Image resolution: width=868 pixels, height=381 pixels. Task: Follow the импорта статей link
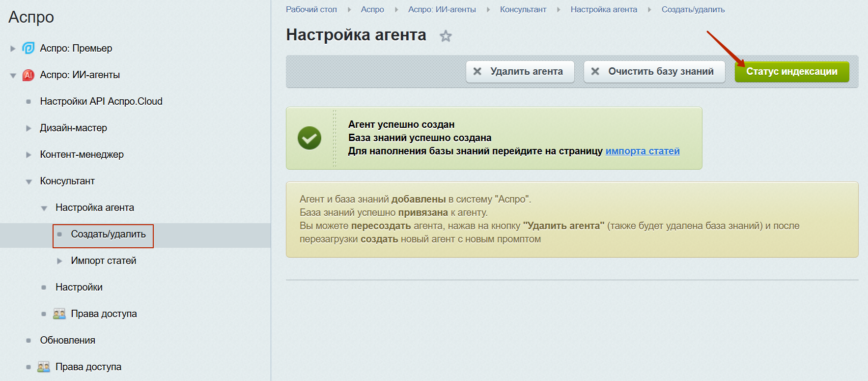pos(643,151)
